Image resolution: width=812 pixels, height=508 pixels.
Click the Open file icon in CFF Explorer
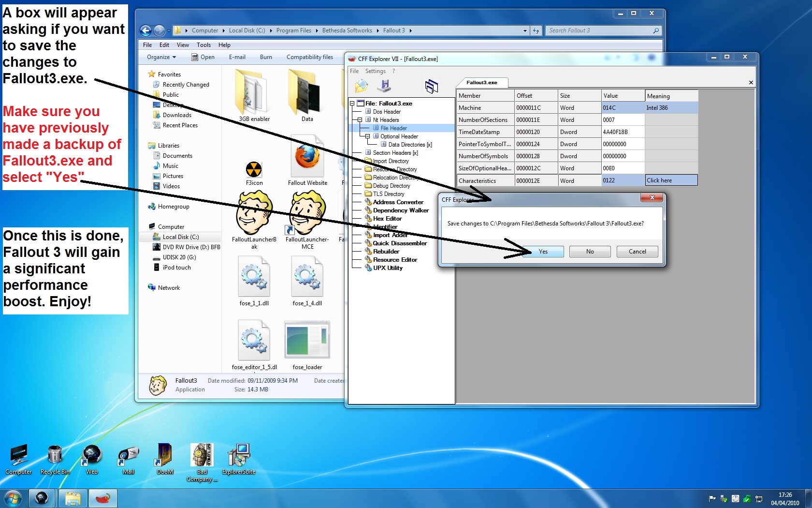coord(361,86)
